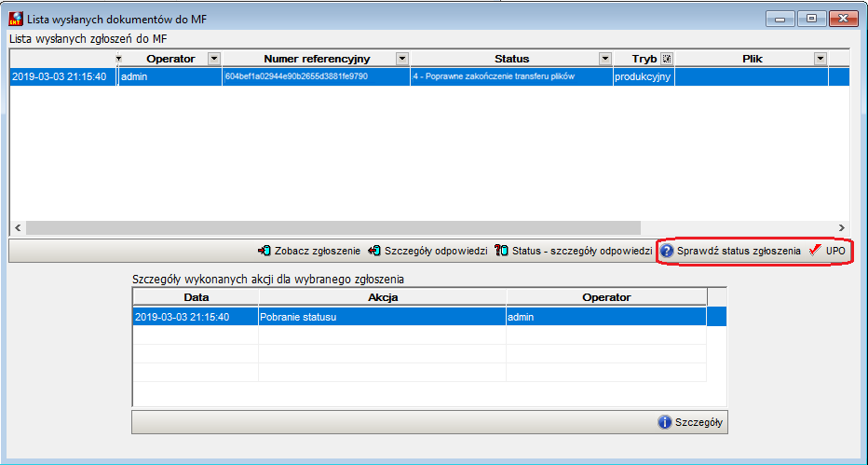This screenshot has width=868, height=465.
Task: Click Sprawdź status zgłoszenia
Action: point(731,252)
